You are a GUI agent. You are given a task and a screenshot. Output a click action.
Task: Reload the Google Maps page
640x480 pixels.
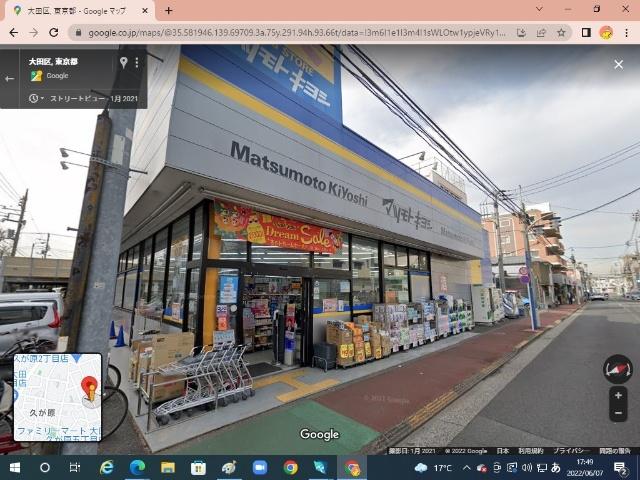coord(53,33)
